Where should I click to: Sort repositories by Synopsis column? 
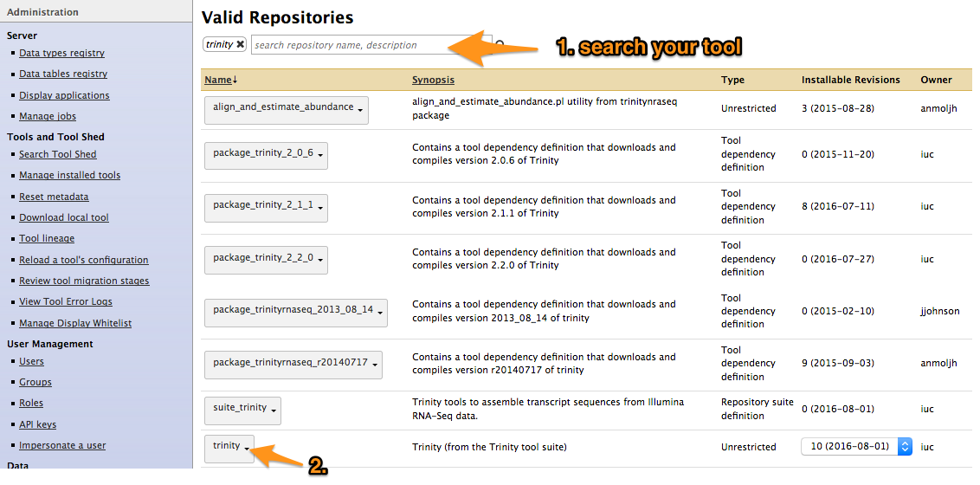pyautogui.click(x=433, y=80)
